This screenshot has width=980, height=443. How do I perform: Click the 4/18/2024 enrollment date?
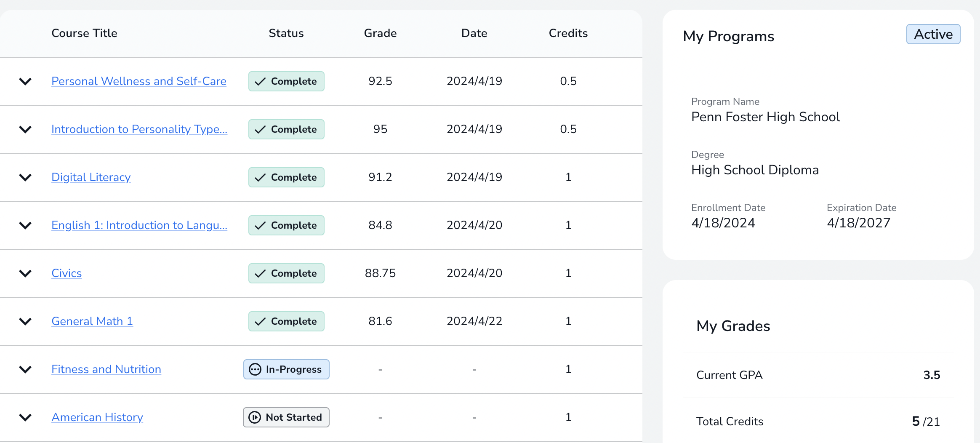coord(723,223)
